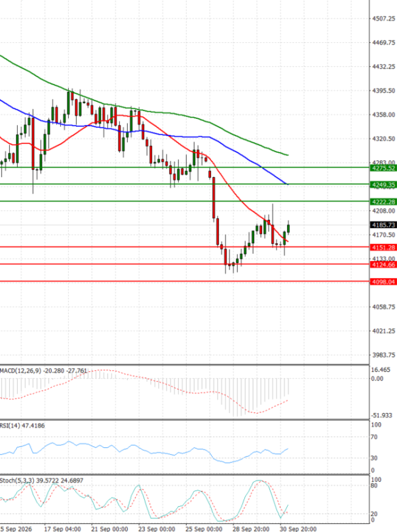The width and height of the screenshot is (397, 532).
Task: Click the Stoch scale value 80
Action: coord(374,486)
